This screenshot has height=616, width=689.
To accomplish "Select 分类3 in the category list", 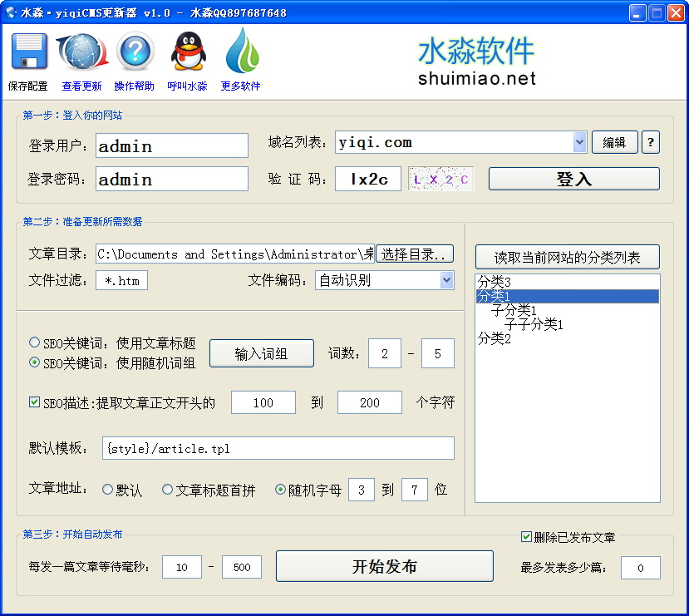I will click(568, 282).
